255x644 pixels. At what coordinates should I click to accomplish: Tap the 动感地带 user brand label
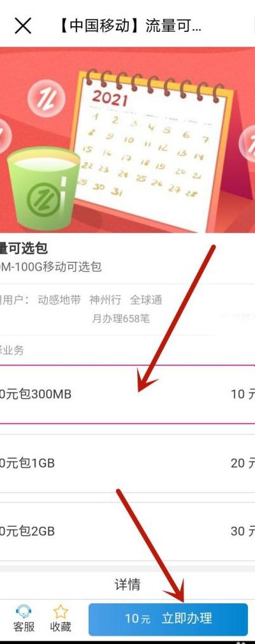pos(59,300)
